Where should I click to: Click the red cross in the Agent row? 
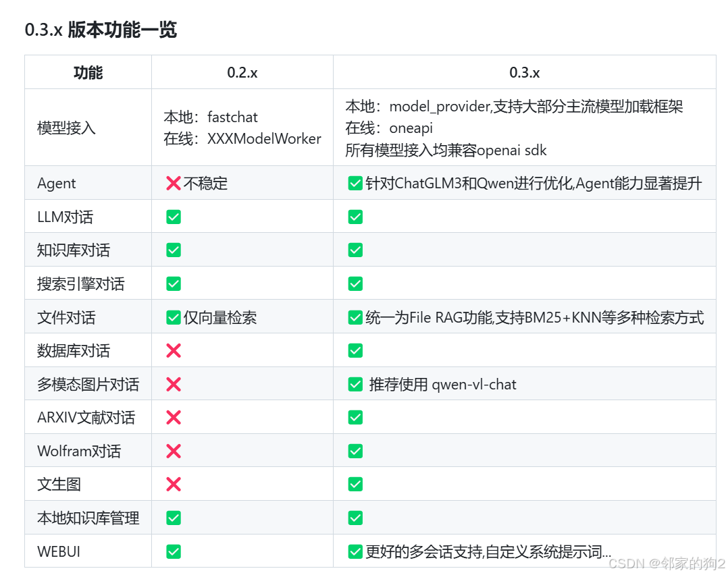coord(174,184)
